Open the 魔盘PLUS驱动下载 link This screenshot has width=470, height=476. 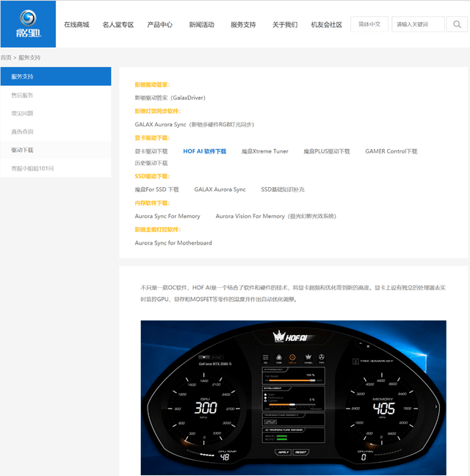click(x=327, y=151)
